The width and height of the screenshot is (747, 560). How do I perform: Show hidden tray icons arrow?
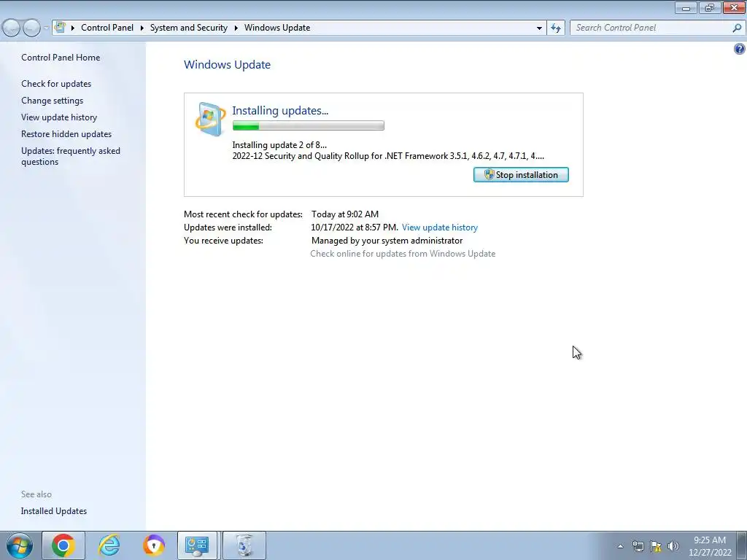[620, 546]
